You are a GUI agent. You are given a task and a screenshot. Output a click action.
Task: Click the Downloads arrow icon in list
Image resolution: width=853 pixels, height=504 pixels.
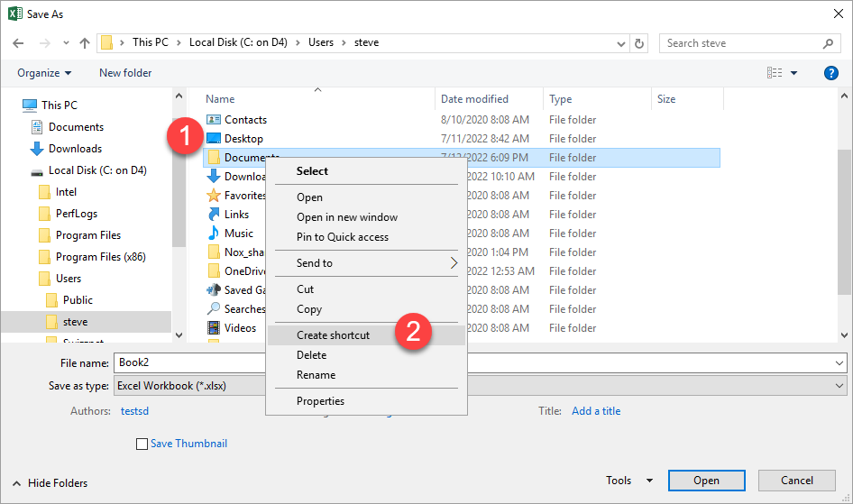[214, 176]
